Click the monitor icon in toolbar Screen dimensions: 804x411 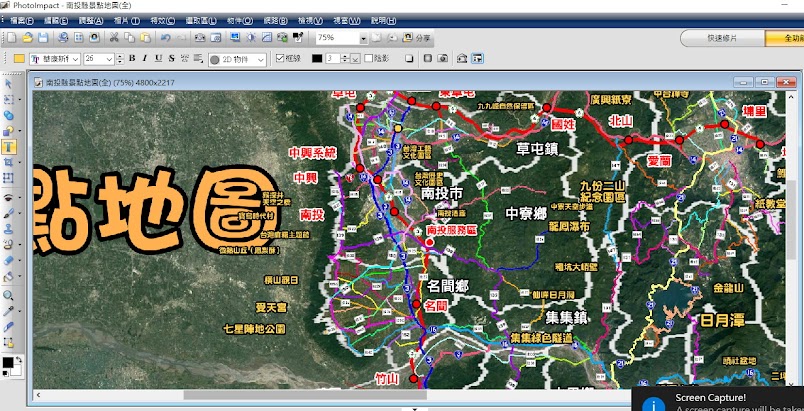pyautogui.click(x=235, y=37)
